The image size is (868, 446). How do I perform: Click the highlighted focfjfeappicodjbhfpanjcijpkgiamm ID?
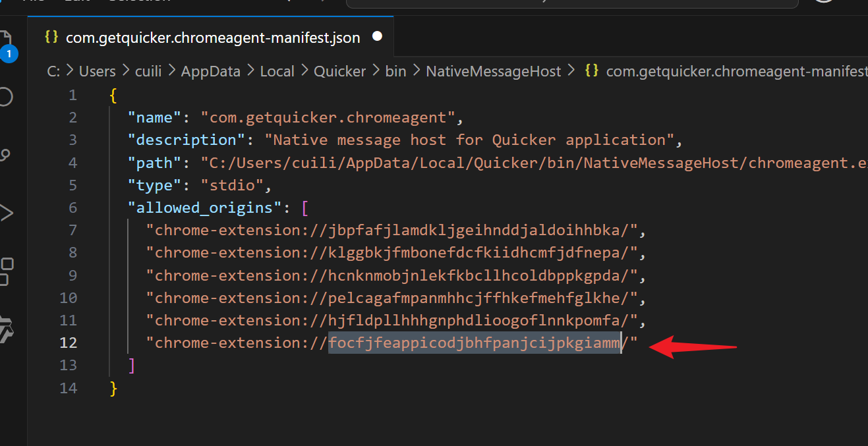pos(475,343)
